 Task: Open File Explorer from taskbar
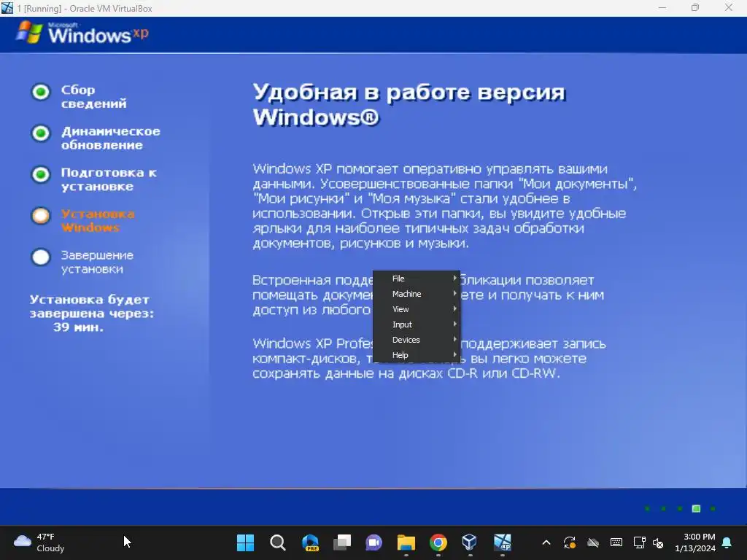406,542
